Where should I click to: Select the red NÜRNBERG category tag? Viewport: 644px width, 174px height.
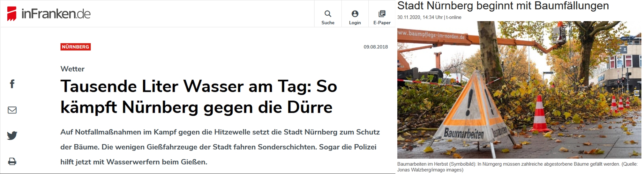click(x=76, y=47)
